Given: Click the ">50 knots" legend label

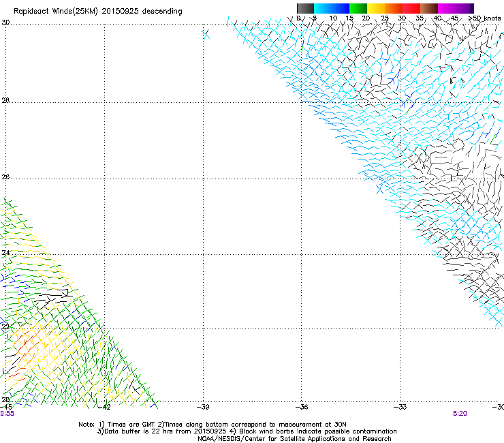Looking at the screenshot, I should [484, 18].
